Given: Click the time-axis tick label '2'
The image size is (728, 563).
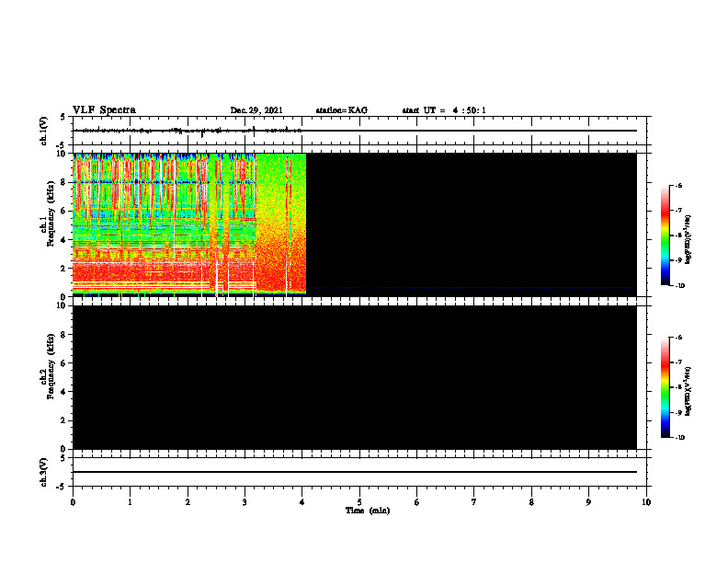Looking at the screenshot, I should coord(188,502).
